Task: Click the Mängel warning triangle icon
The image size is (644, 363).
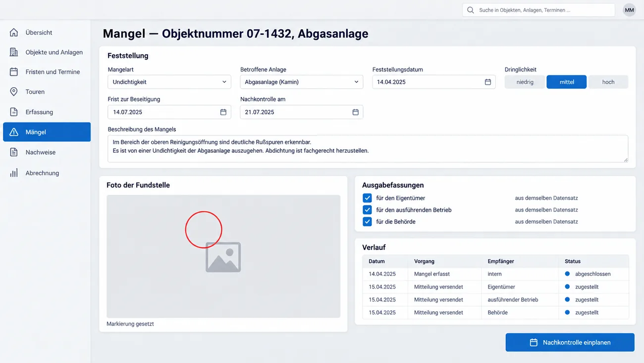Action: point(14,132)
